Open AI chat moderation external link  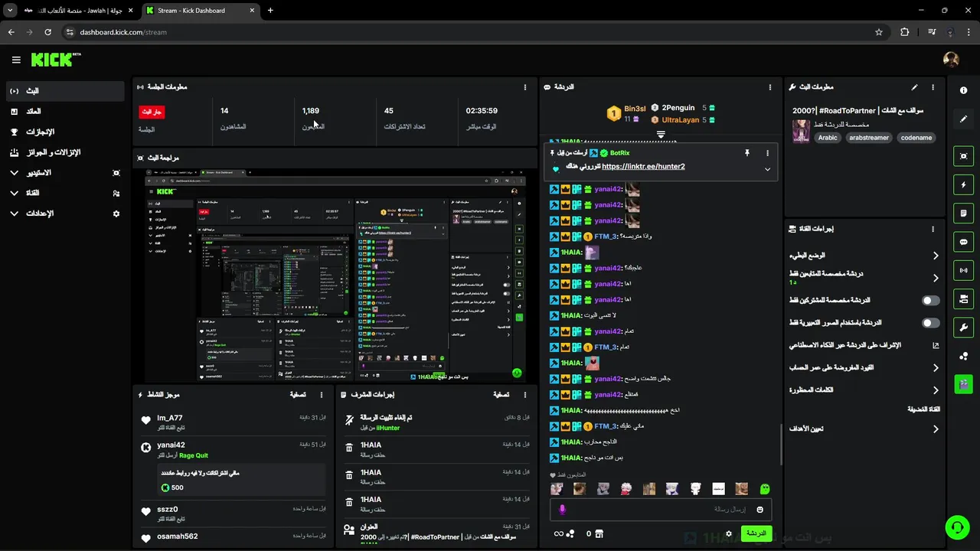click(935, 346)
